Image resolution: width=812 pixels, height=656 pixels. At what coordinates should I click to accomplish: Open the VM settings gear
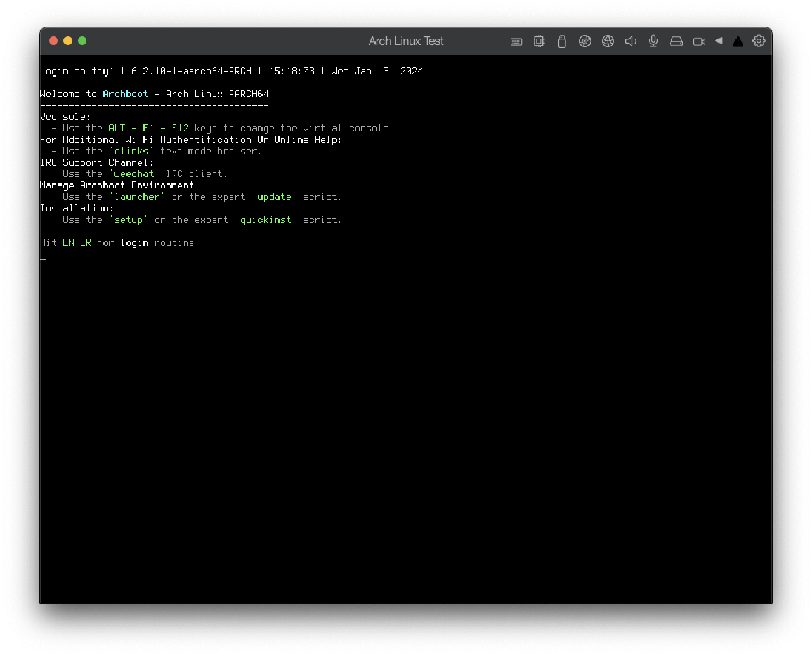(x=759, y=41)
